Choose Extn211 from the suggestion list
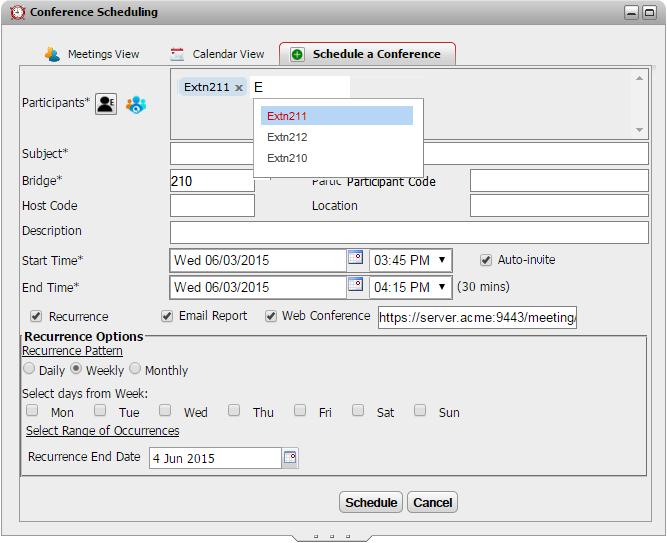Screen dimensions: 667x543 pos(337,116)
